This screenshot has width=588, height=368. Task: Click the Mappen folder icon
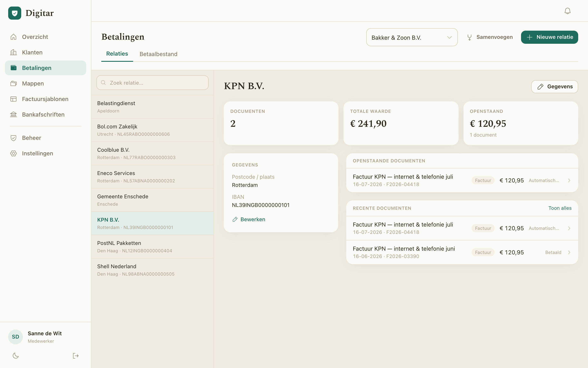pos(14,83)
